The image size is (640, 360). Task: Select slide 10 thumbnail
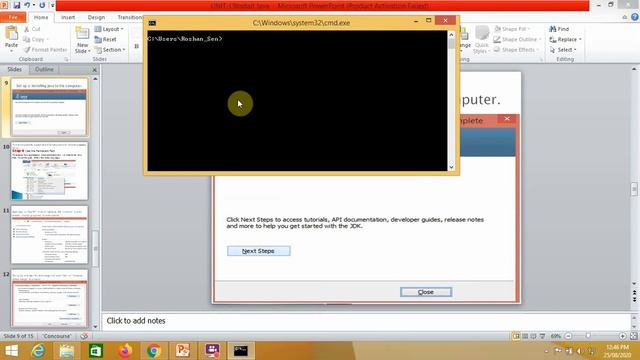tap(49, 171)
